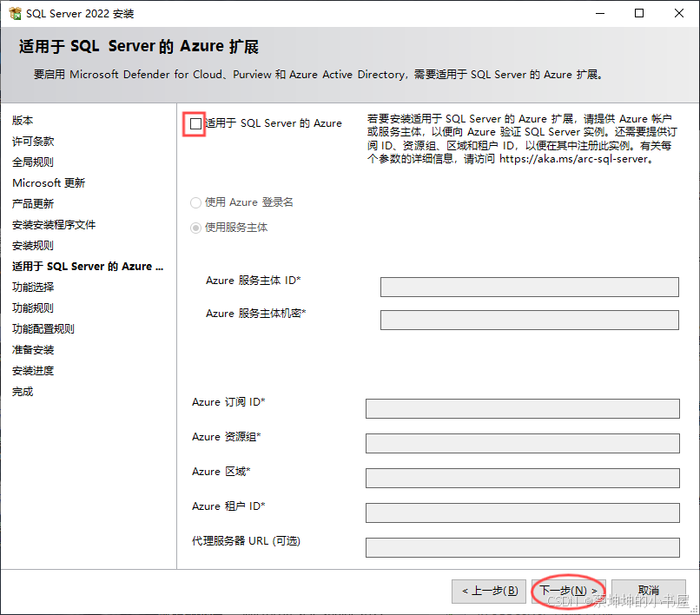Image resolution: width=700 pixels, height=615 pixels.
Task: Click the Azure 服务主体机密 input field
Action: click(x=530, y=320)
